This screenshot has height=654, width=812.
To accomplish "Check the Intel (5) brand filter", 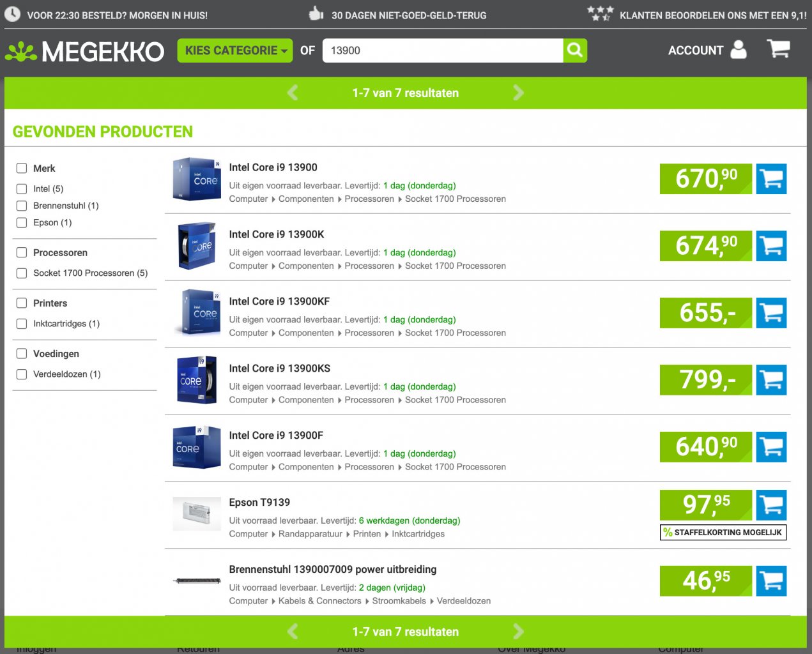I will point(22,189).
